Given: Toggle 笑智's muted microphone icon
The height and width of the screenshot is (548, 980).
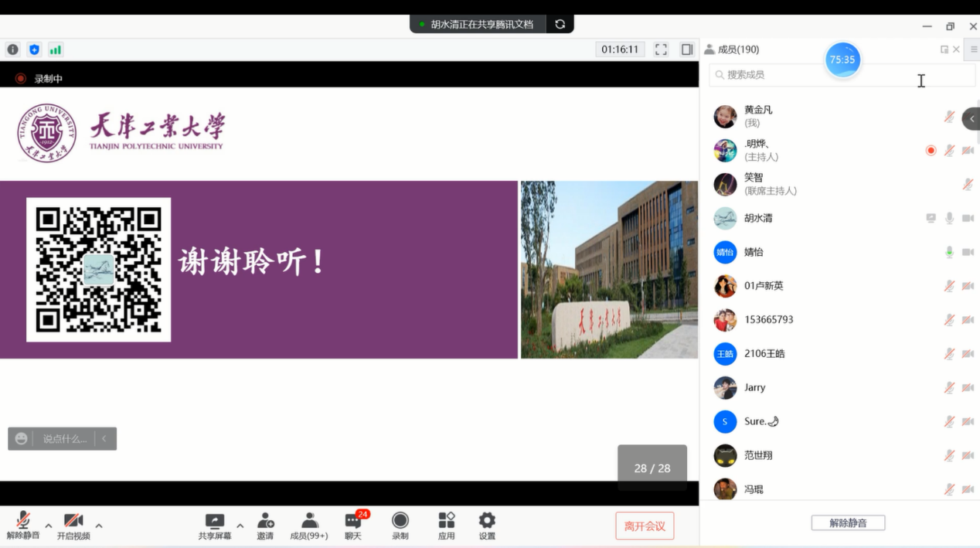Looking at the screenshot, I should pyautogui.click(x=968, y=184).
